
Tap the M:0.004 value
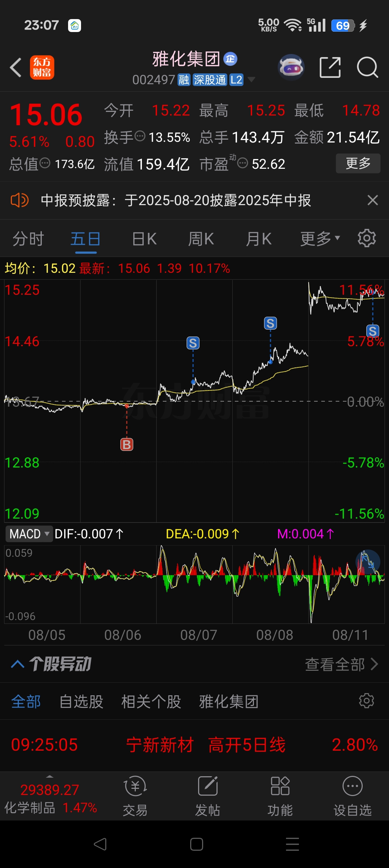305,534
